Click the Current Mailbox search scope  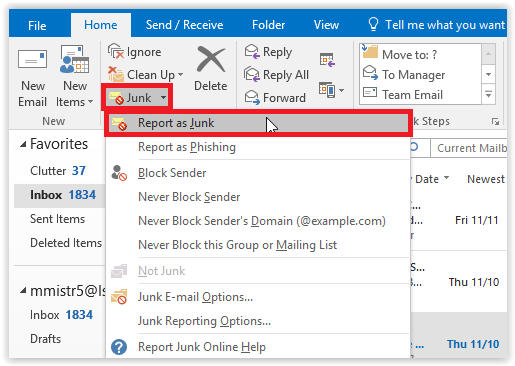tap(469, 148)
